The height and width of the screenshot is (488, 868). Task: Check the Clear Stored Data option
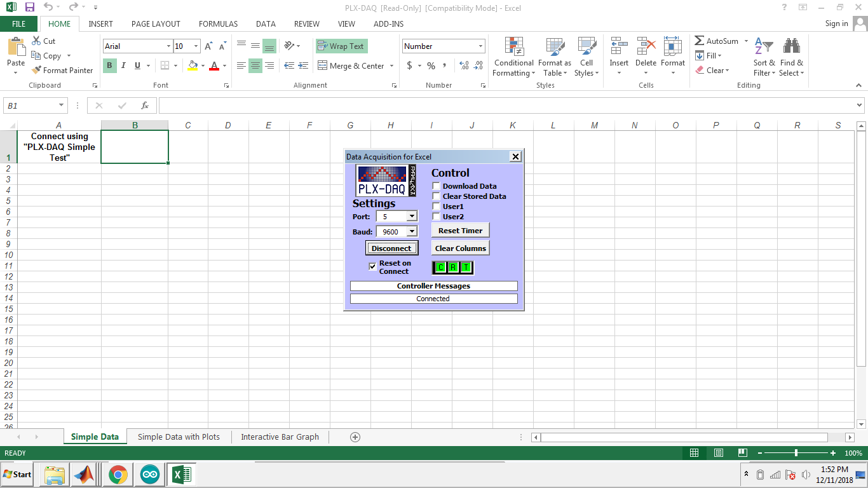(x=436, y=196)
